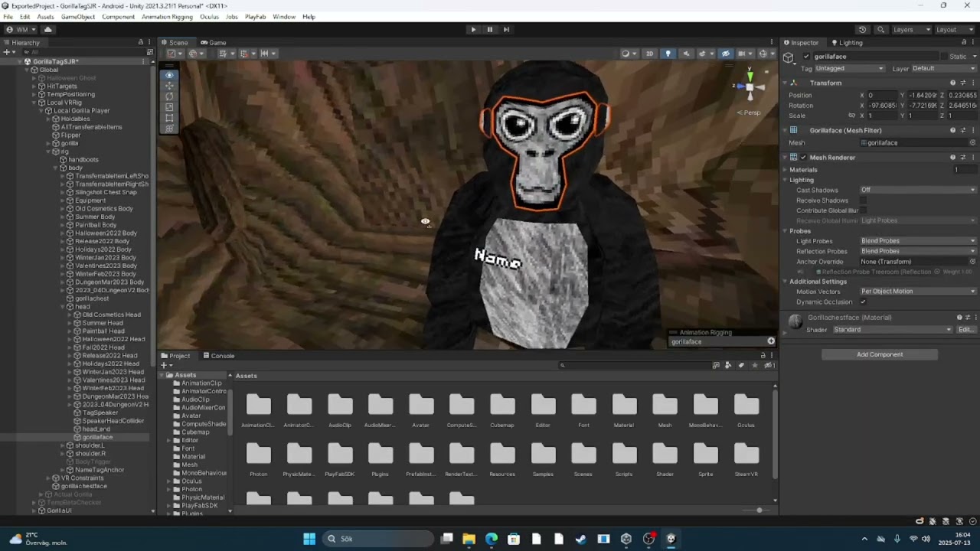Select the Scale tool in Scene overlay
Image resolution: width=980 pixels, height=551 pixels.
(x=169, y=107)
